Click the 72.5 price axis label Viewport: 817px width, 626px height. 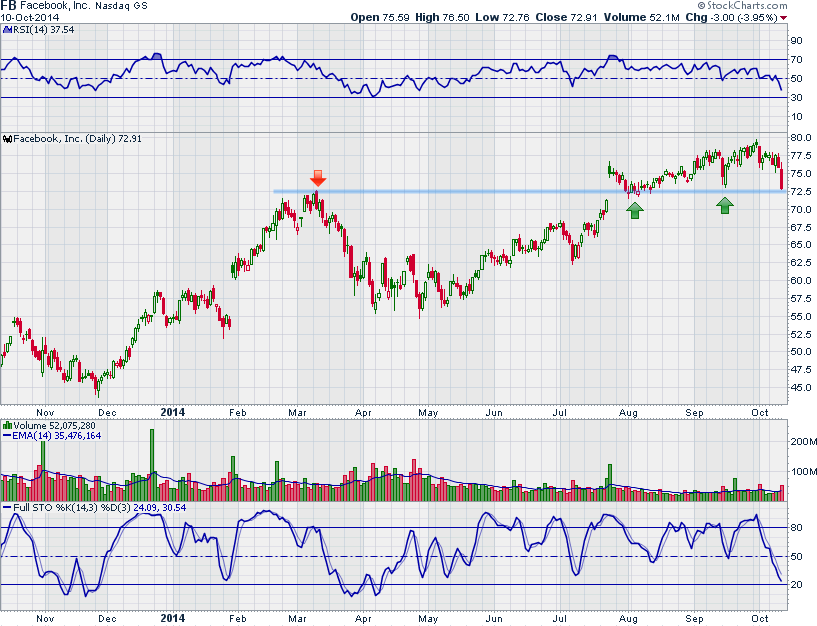pyautogui.click(x=801, y=191)
